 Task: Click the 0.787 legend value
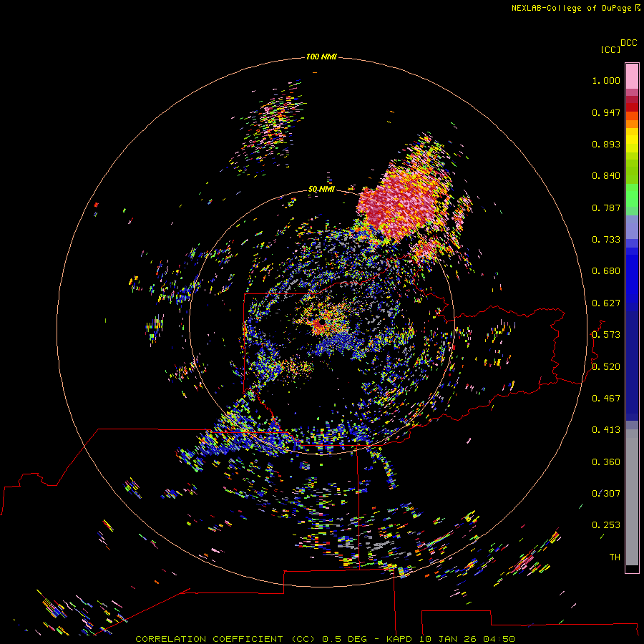coord(606,208)
